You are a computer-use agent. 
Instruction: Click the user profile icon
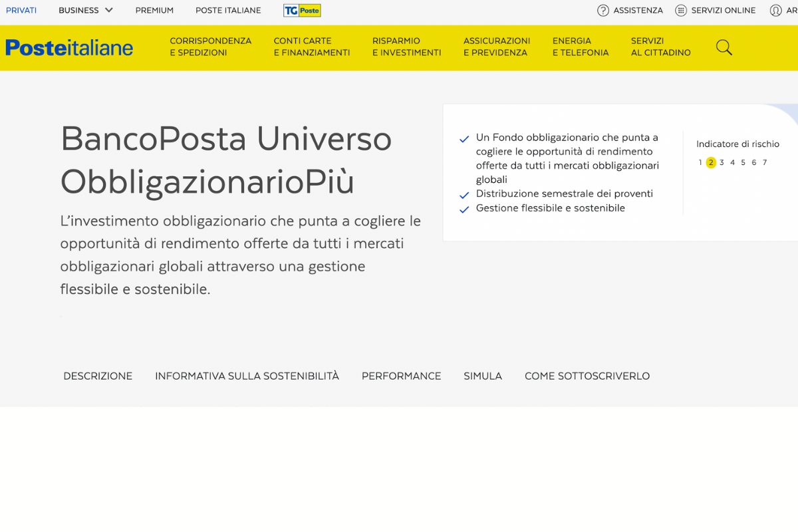[x=775, y=10]
